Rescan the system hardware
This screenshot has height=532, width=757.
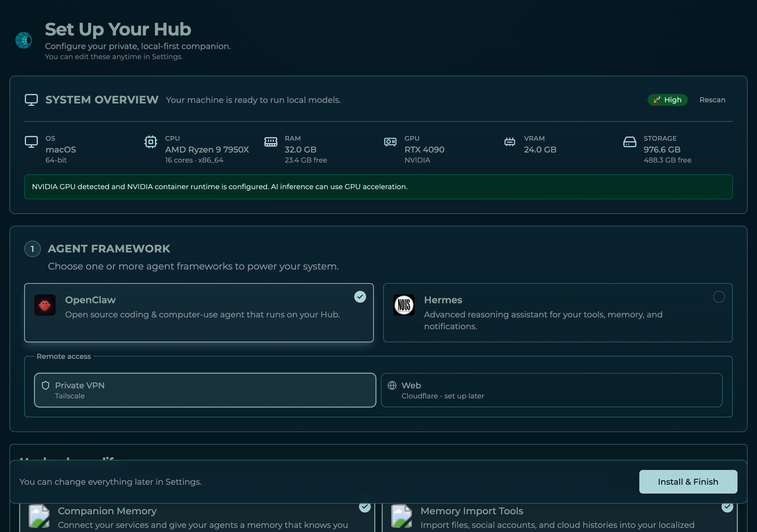[712, 100]
